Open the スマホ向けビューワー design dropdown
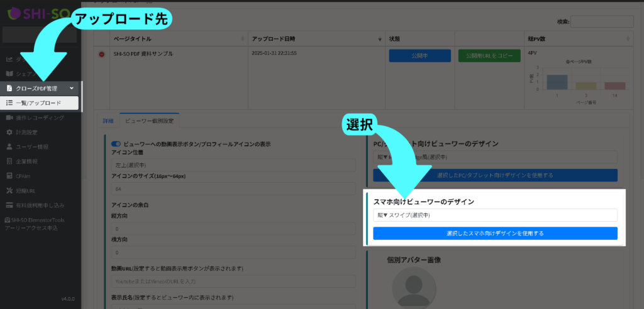The image size is (644, 309). tap(495, 215)
